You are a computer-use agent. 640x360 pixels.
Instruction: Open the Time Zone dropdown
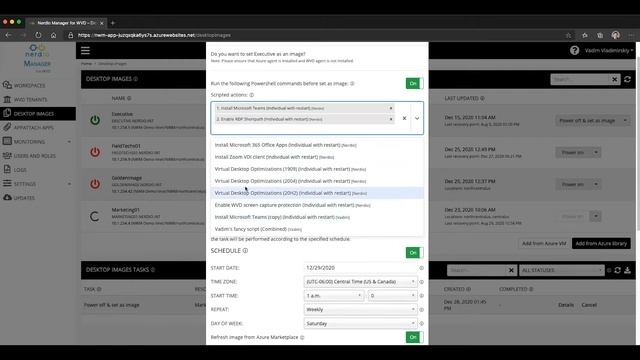tap(360, 282)
